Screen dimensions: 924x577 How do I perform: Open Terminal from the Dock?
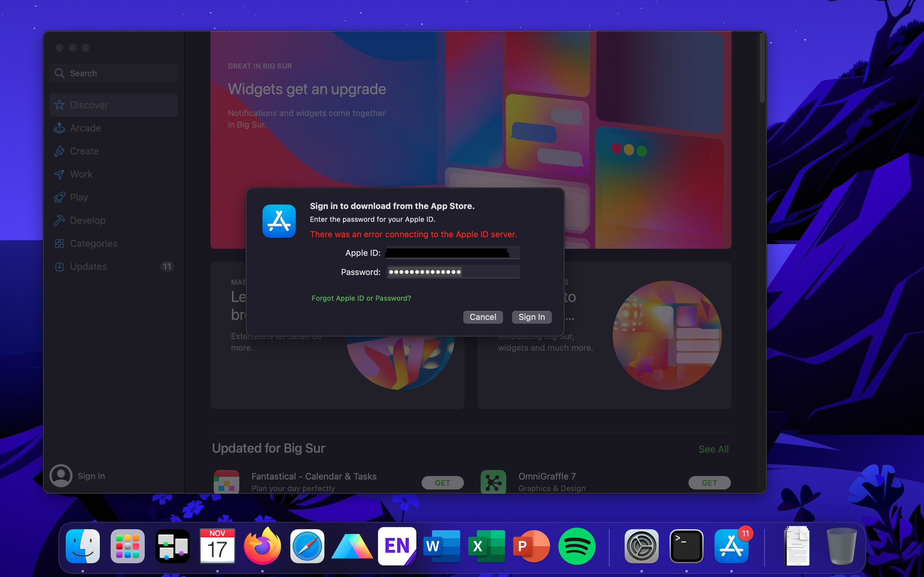pos(686,547)
